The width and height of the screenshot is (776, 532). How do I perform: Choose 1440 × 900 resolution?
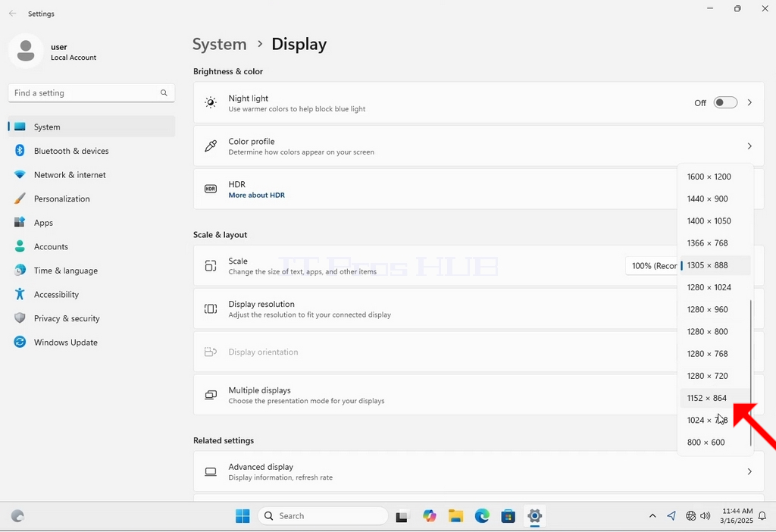click(715, 199)
